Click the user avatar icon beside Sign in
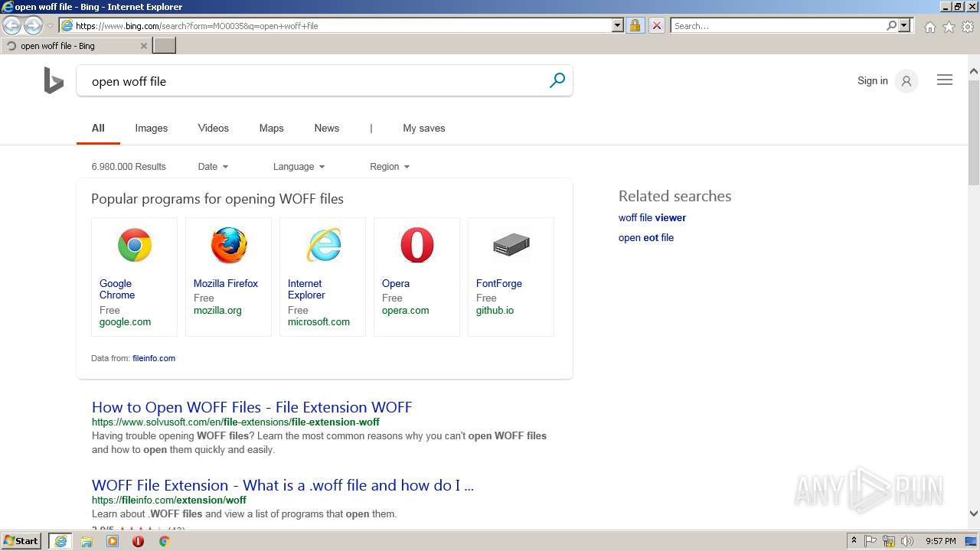Image resolution: width=980 pixels, height=551 pixels. point(906,81)
